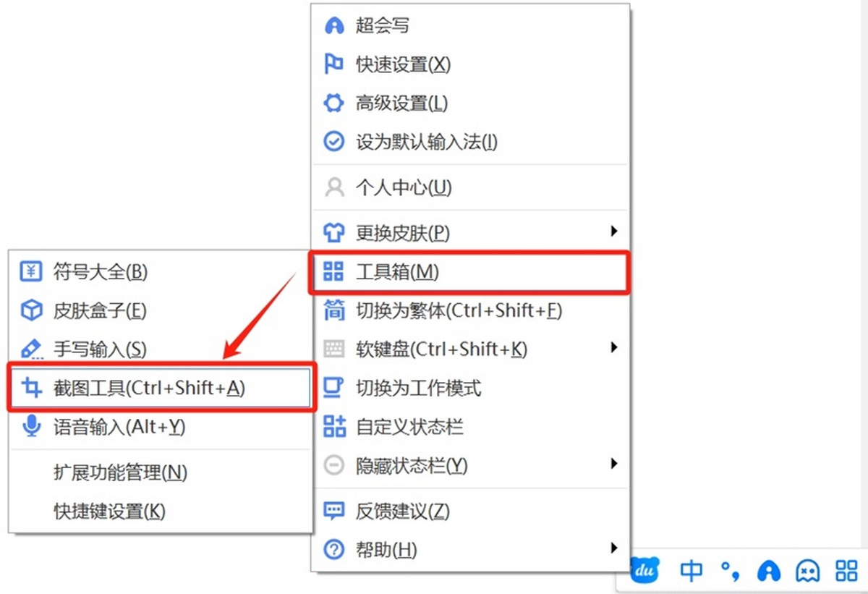Viewport: 868px width, 594px height.
Task: Choose 设为默认输入法(I) menu entry
Action: [x=470, y=142]
